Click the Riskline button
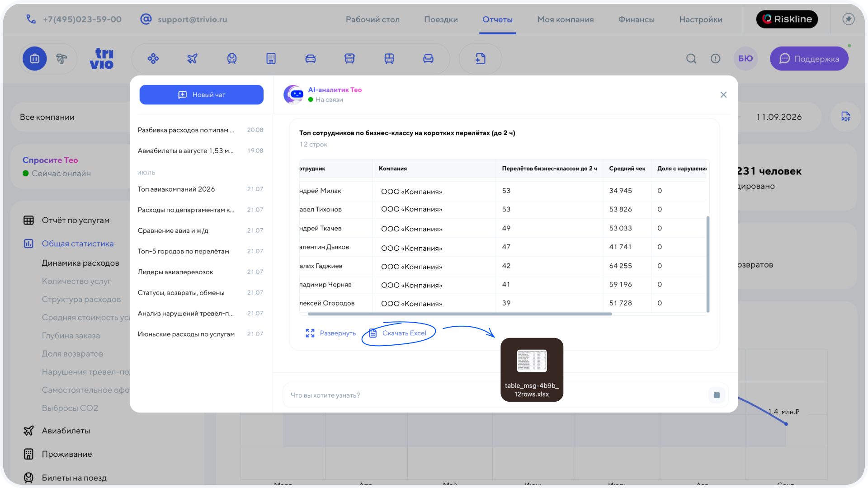The height and width of the screenshot is (488, 868). pyautogui.click(x=787, y=19)
